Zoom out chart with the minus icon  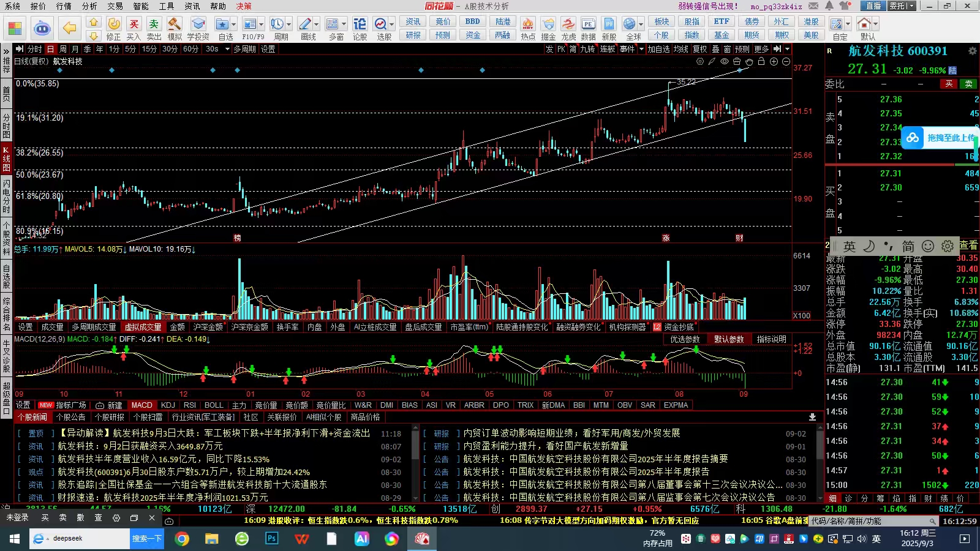pos(786,61)
